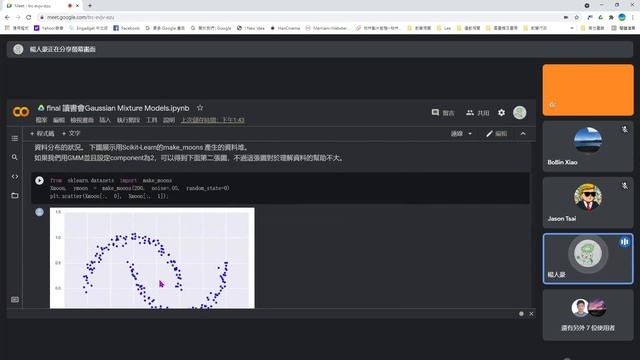Open Colab settings gear

501,113
